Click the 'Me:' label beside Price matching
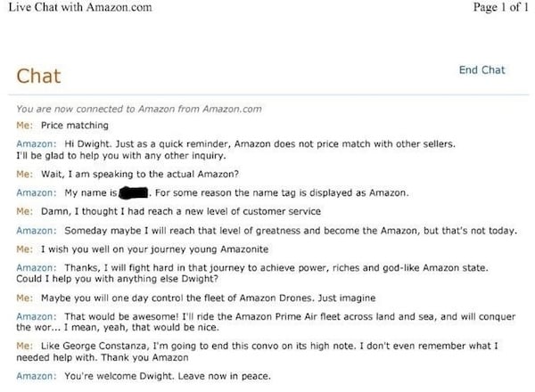Image resolution: width=535 pixels, height=392 pixels. tap(25, 126)
